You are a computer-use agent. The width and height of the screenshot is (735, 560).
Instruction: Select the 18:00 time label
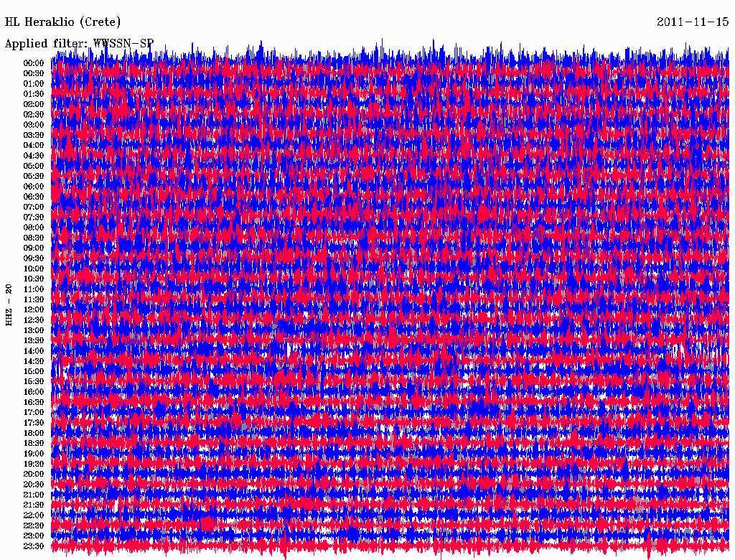[34, 433]
